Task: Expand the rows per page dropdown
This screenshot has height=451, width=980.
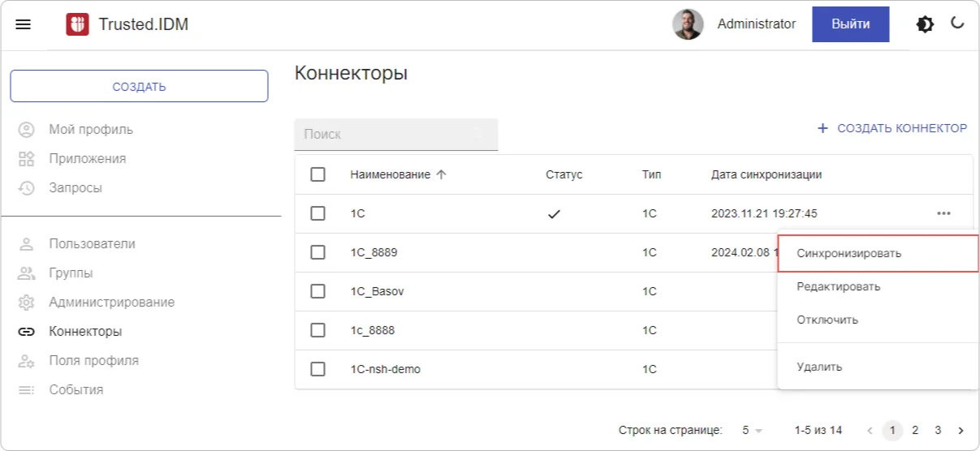Action: tap(752, 430)
